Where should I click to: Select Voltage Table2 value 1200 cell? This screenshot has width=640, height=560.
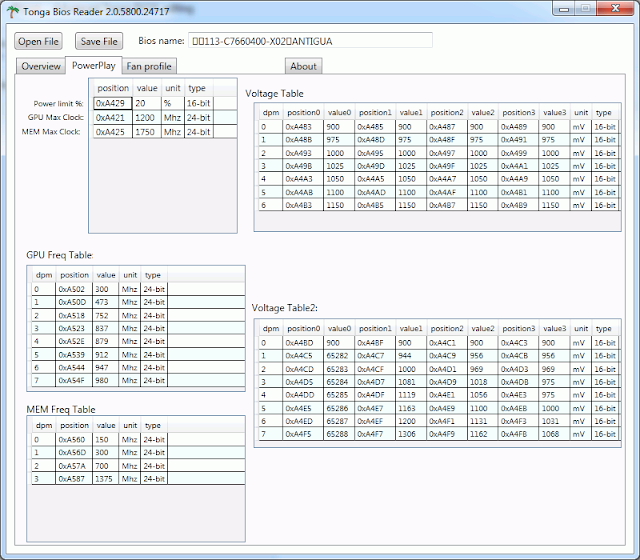[x=411, y=421]
